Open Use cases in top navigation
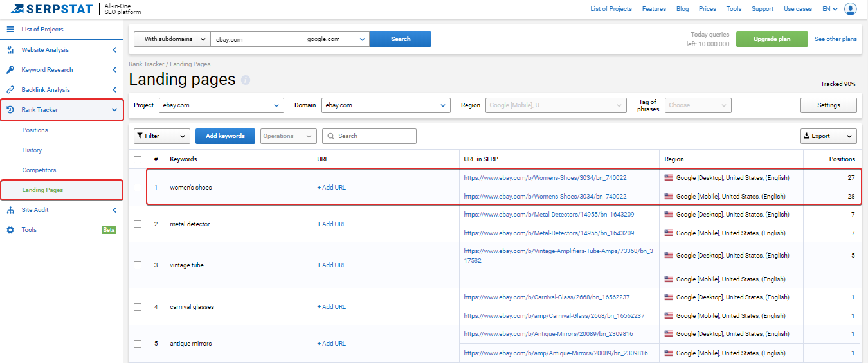 tap(798, 9)
